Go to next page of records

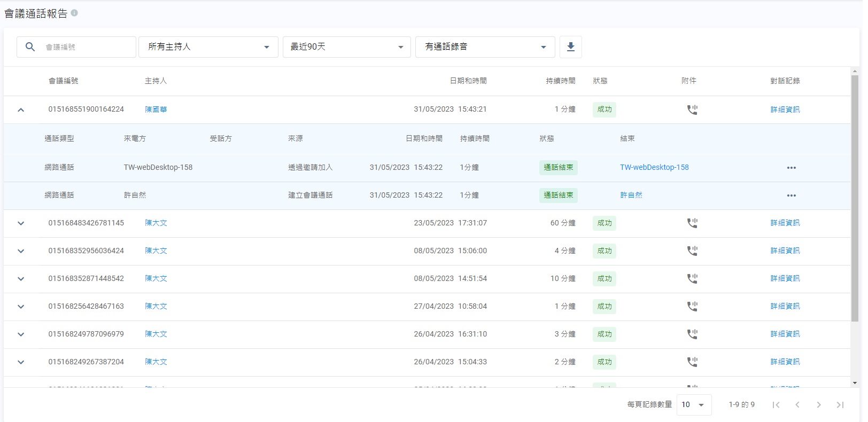click(x=818, y=405)
